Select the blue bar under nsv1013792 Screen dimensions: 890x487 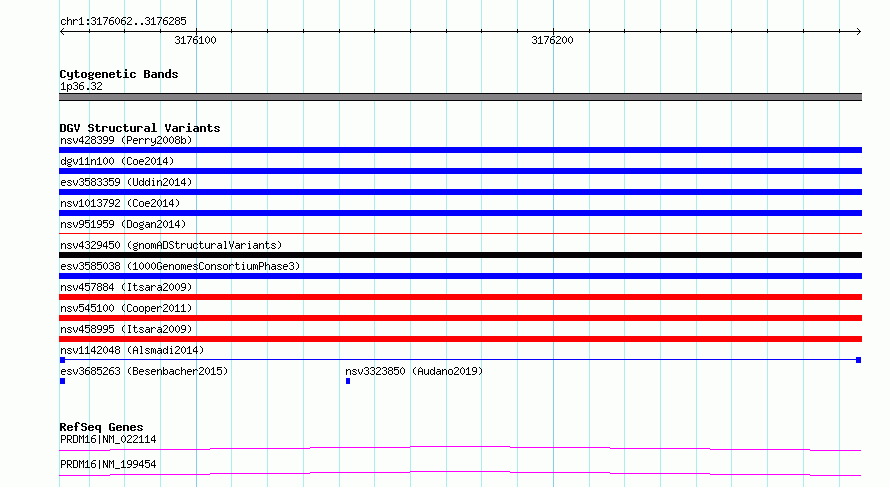(x=460, y=213)
